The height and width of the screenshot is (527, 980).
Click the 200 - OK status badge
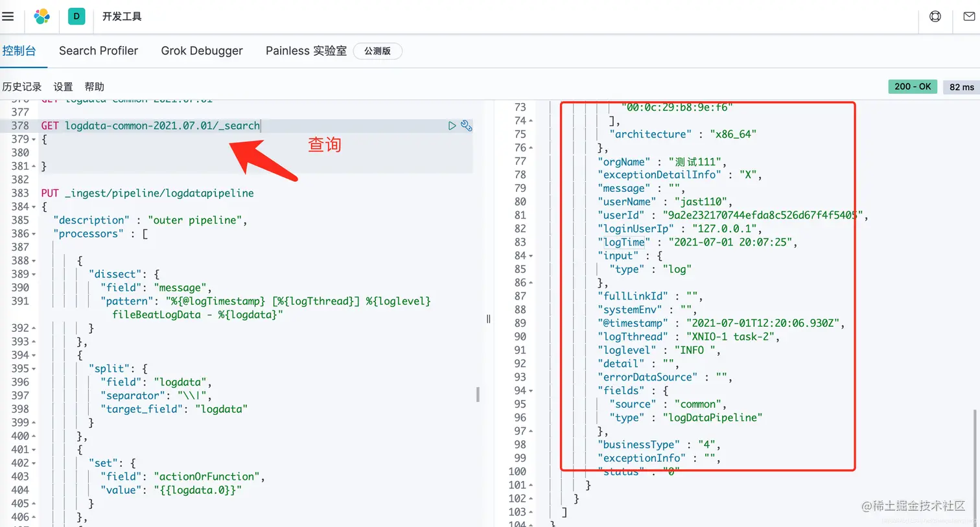click(x=913, y=86)
